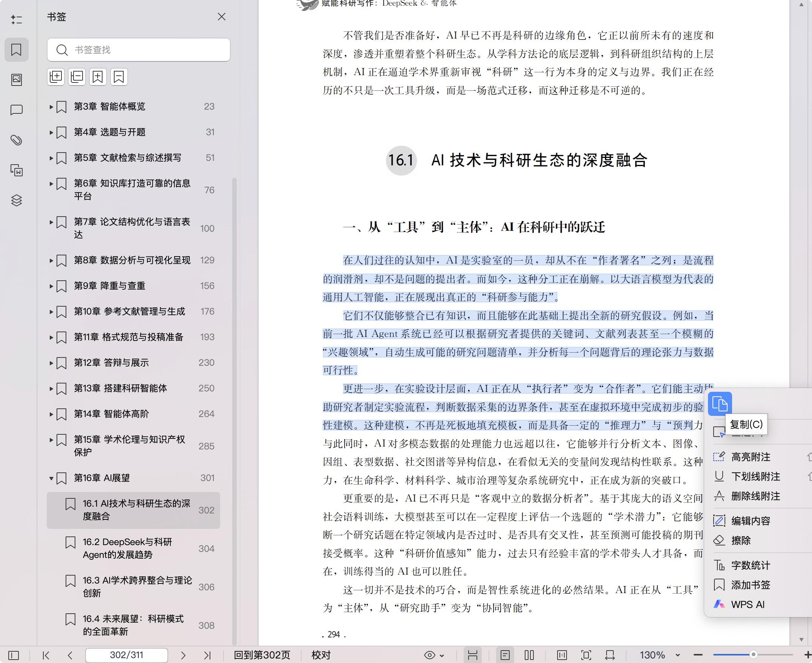This screenshot has height=663, width=812.
Task: Go to the first page
Action: coord(46,655)
